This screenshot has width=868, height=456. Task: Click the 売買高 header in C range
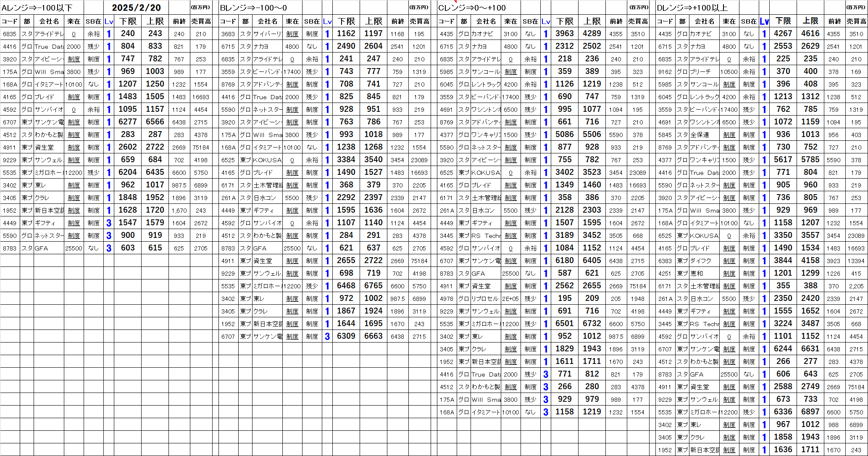coord(638,21)
